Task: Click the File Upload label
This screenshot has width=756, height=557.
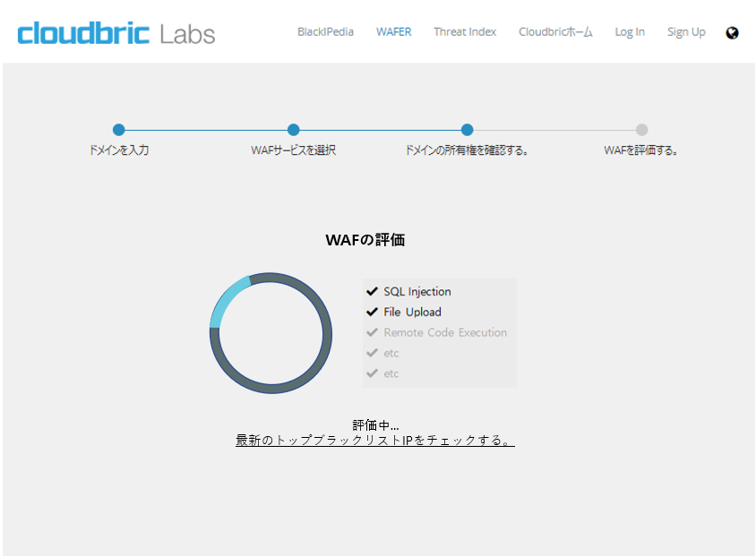Action: click(412, 313)
